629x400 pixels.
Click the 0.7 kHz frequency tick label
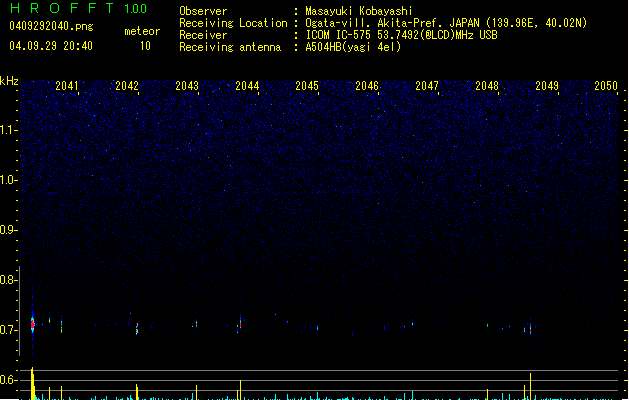8,330
